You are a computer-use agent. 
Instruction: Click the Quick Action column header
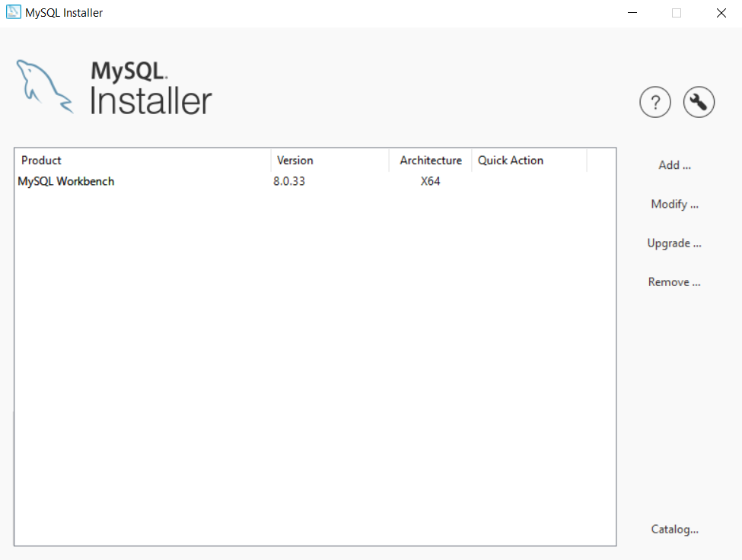point(511,160)
